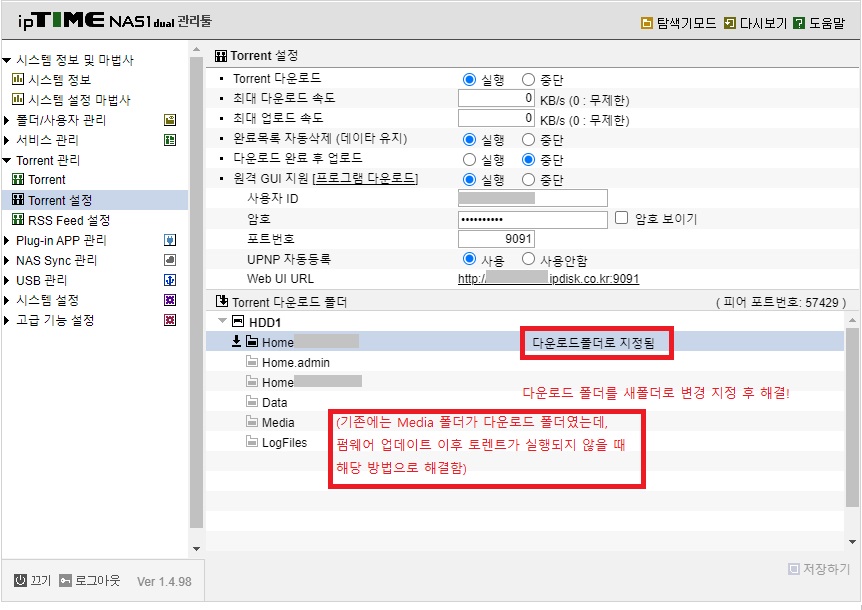Expand 고급 기능 설정 section arrow
Image resolution: width=862 pixels, height=610 pixels.
7,320
